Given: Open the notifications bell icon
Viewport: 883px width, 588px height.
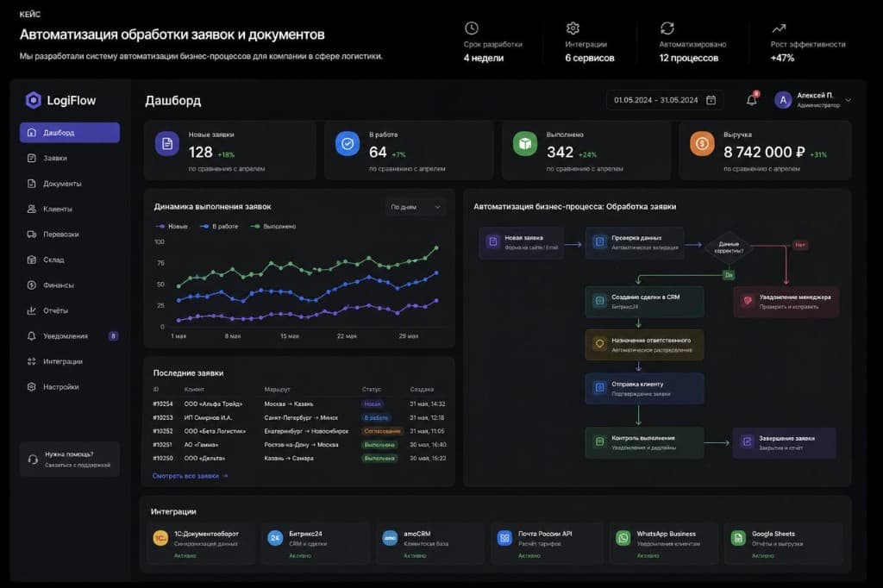Looking at the screenshot, I should coord(752,100).
